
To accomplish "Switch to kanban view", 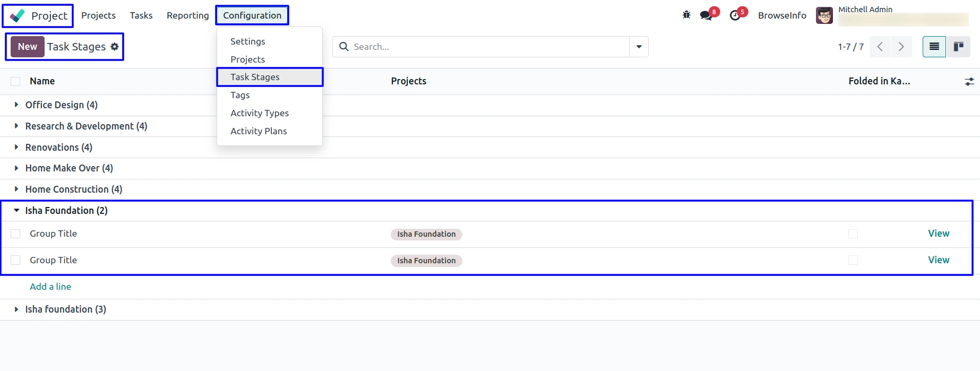I will (x=959, y=47).
